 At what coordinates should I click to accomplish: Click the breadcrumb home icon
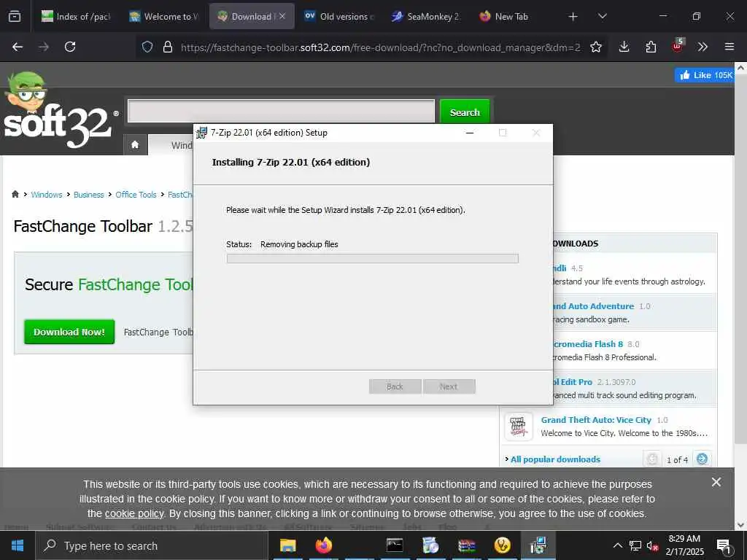click(x=15, y=194)
